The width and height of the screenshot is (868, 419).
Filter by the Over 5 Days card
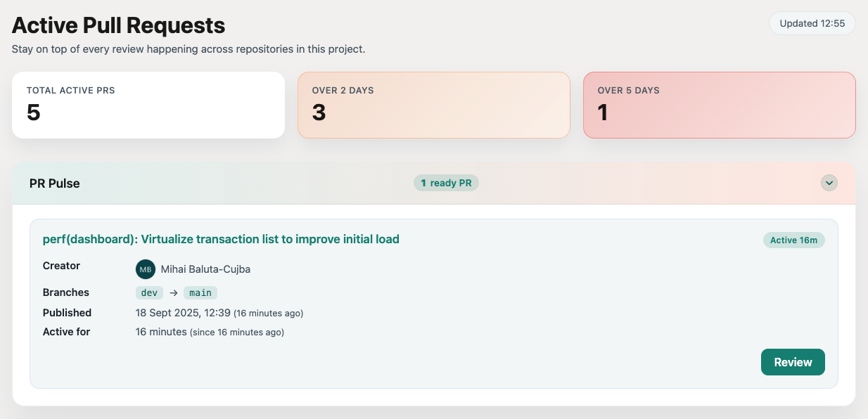pos(719,105)
